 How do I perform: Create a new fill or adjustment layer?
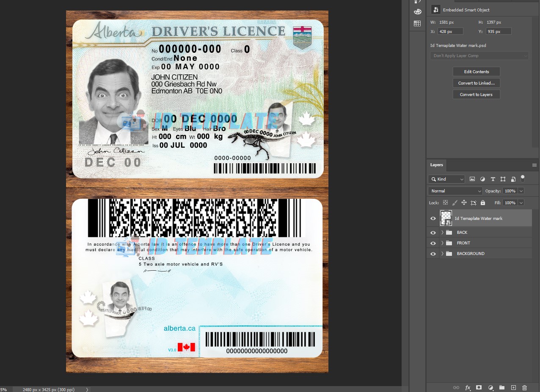coord(490,387)
